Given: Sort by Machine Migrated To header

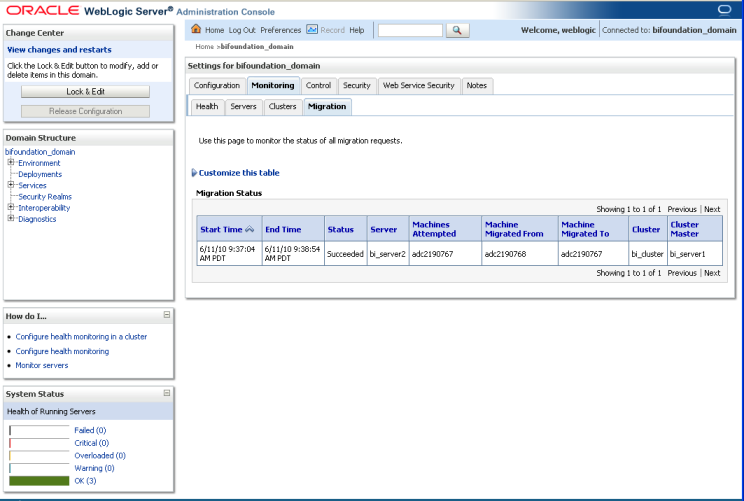Looking at the screenshot, I should click(585, 229).
